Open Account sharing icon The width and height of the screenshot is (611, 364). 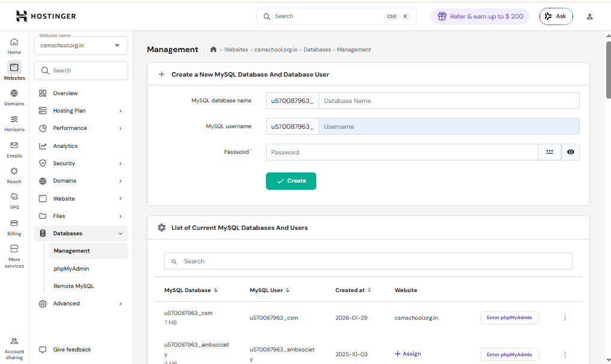[14, 341]
